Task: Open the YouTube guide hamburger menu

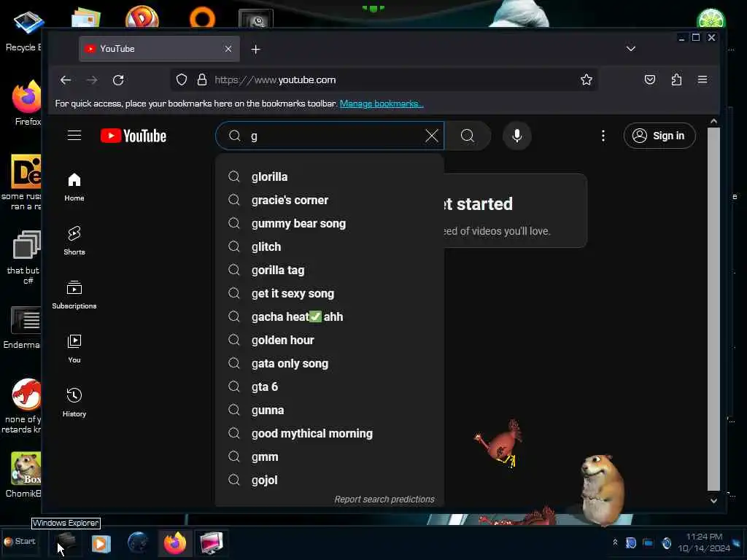Action: pyautogui.click(x=74, y=135)
